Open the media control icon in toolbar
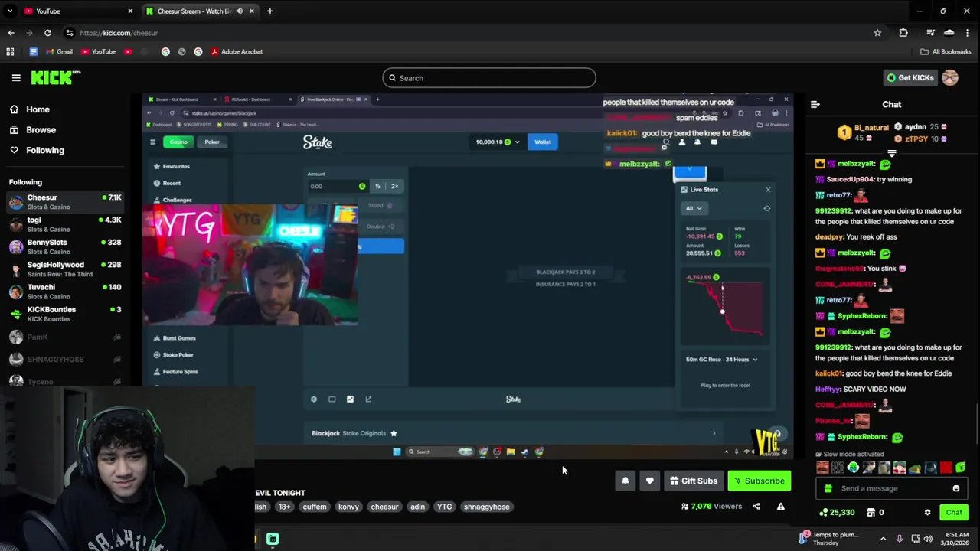Viewport: 980px width, 551px height. point(930,33)
